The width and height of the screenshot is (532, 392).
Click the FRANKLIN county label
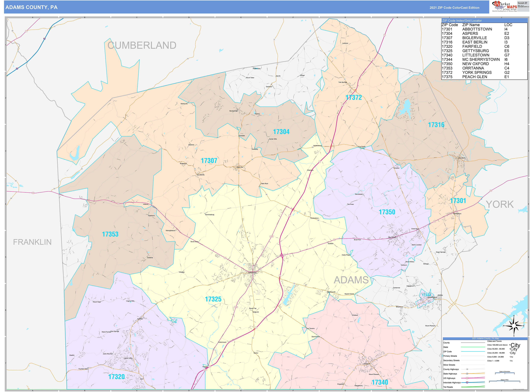32,242
